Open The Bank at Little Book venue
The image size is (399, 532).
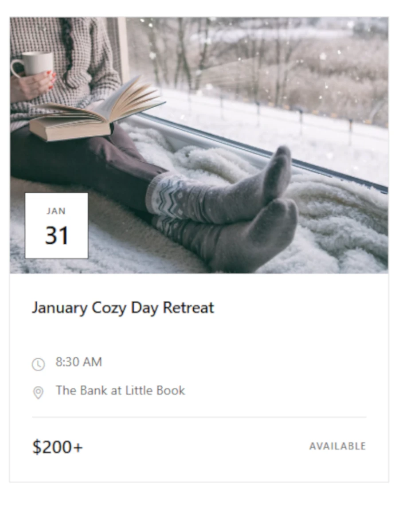point(120,391)
